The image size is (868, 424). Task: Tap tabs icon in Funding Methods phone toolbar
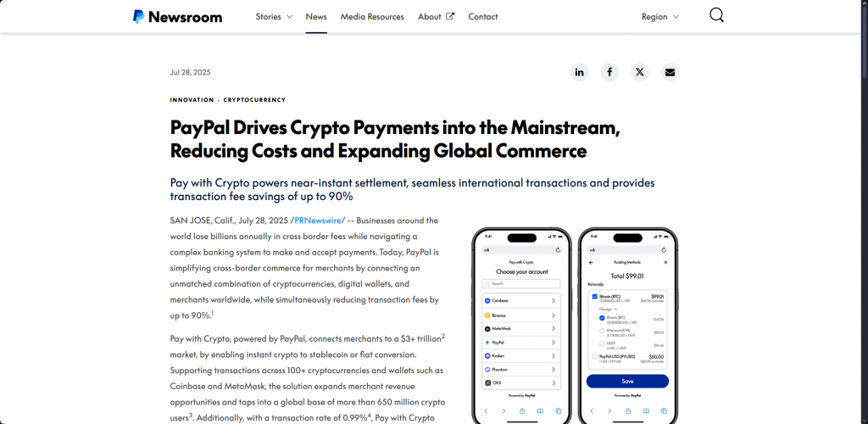[x=665, y=410]
